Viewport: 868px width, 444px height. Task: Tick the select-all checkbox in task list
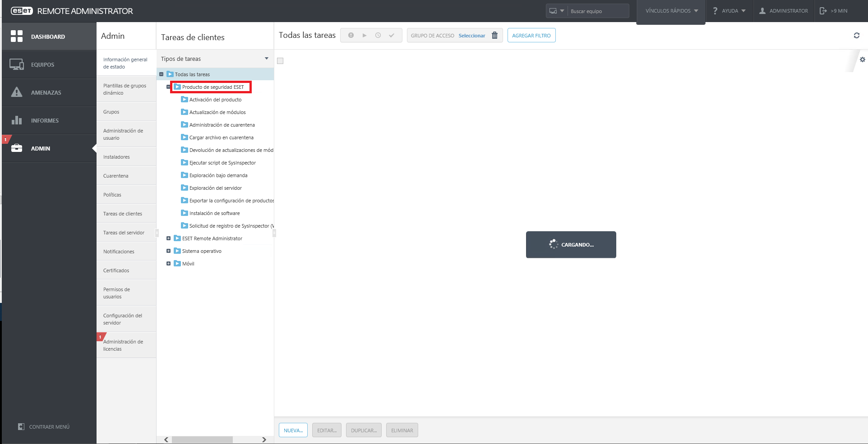click(280, 61)
